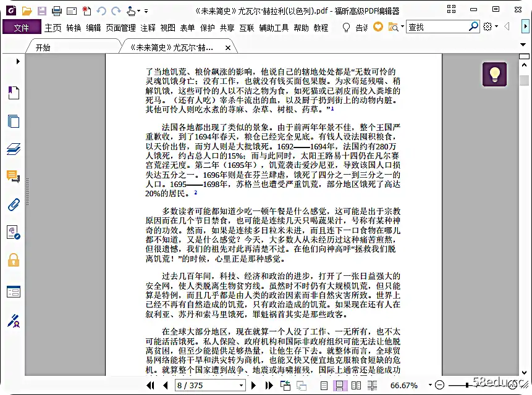Open the 教程 ribbon tab
The image size is (532, 395).
pos(321,28)
